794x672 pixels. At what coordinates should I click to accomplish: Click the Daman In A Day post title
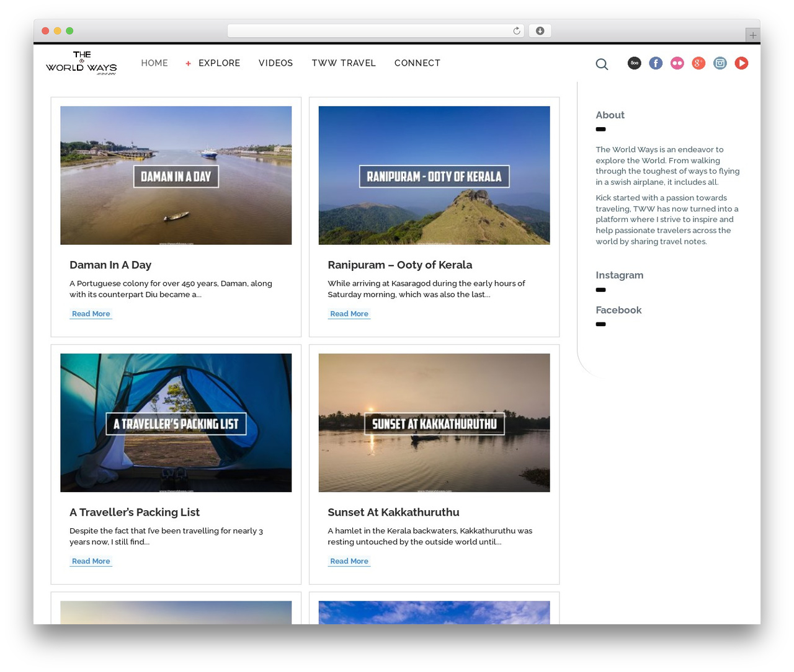pyautogui.click(x=110, y=265)
